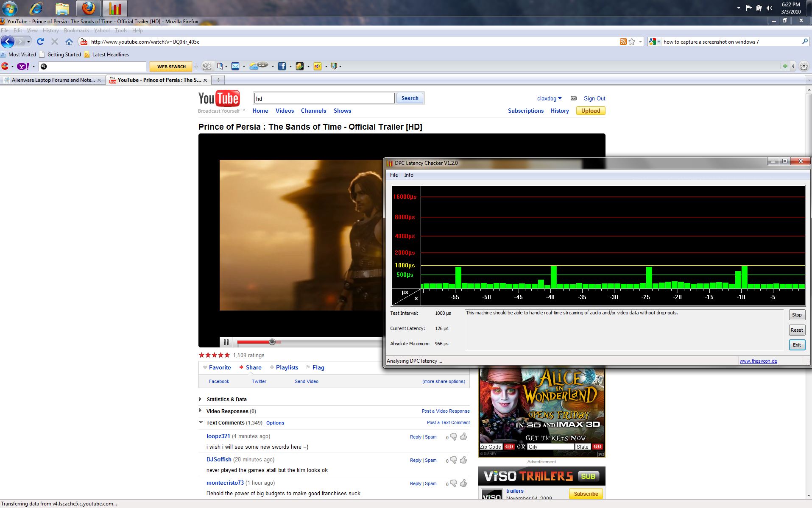812x508 pixels.
Task: Open Windows Explorer folder in taskbar
Action: [62, 8]
